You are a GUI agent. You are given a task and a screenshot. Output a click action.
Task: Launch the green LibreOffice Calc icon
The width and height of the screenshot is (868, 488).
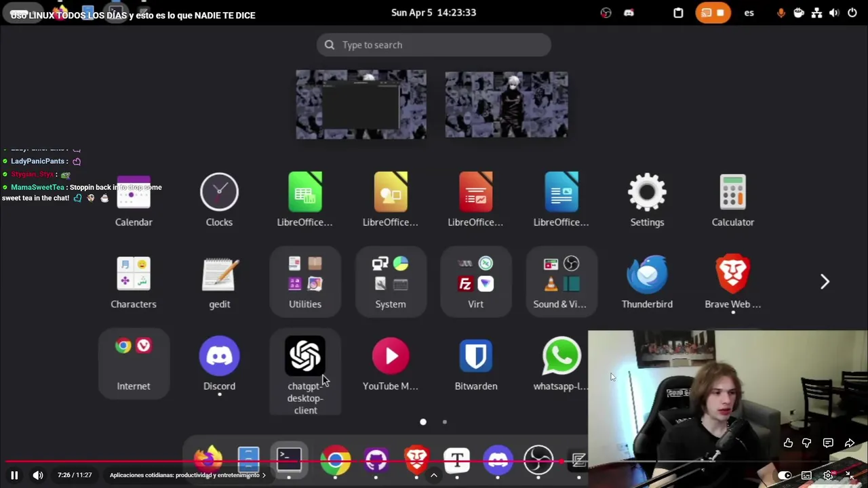pos(304,200)
